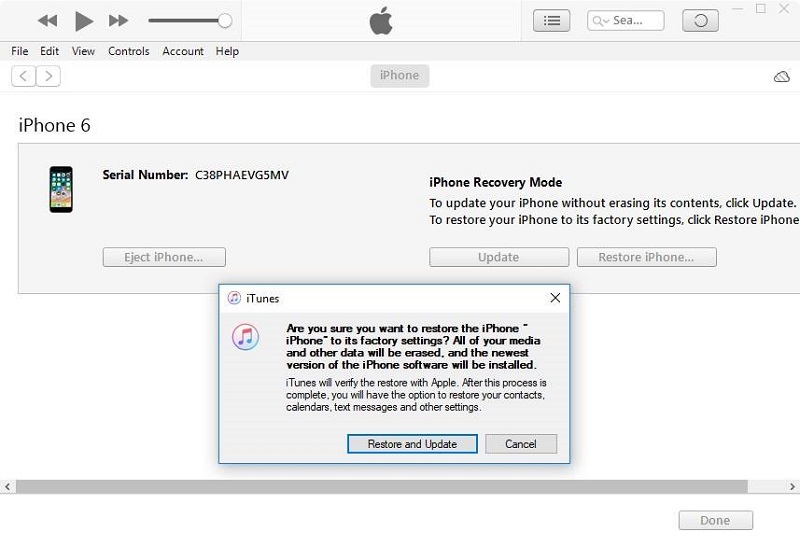Confirm with Restore and Update
The image size is (800, 546).
tap(412, 444)
